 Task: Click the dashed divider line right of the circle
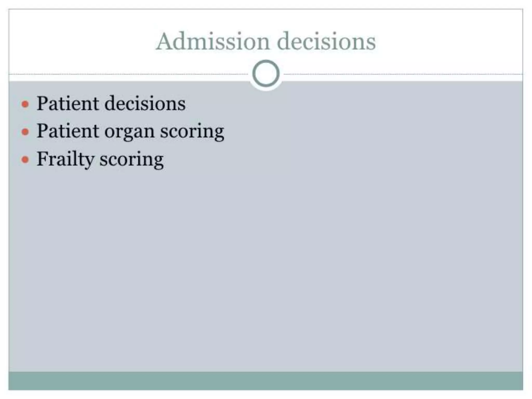pos(403,74)
